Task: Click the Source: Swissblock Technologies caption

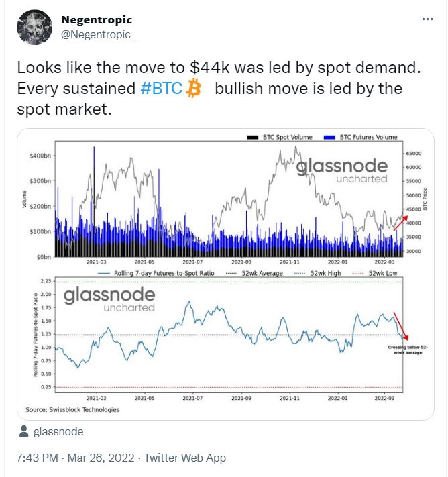Action: [72, 409]
